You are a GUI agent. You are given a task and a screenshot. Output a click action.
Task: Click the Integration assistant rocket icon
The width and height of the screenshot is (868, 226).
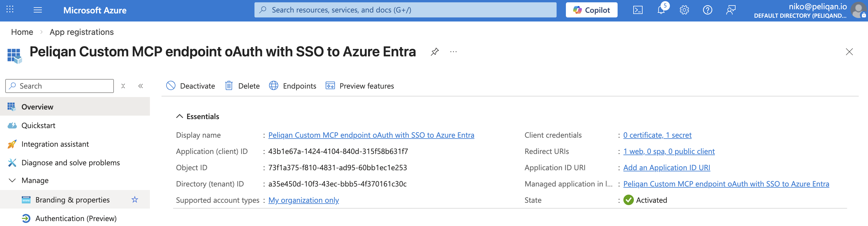(12, 144)
